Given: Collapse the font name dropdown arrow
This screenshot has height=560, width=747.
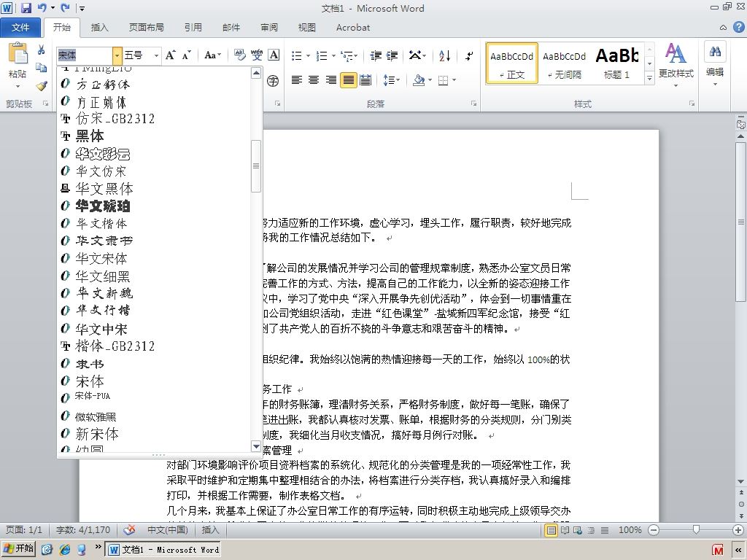Looking at the screenshot, I should (x=117, y=55).
